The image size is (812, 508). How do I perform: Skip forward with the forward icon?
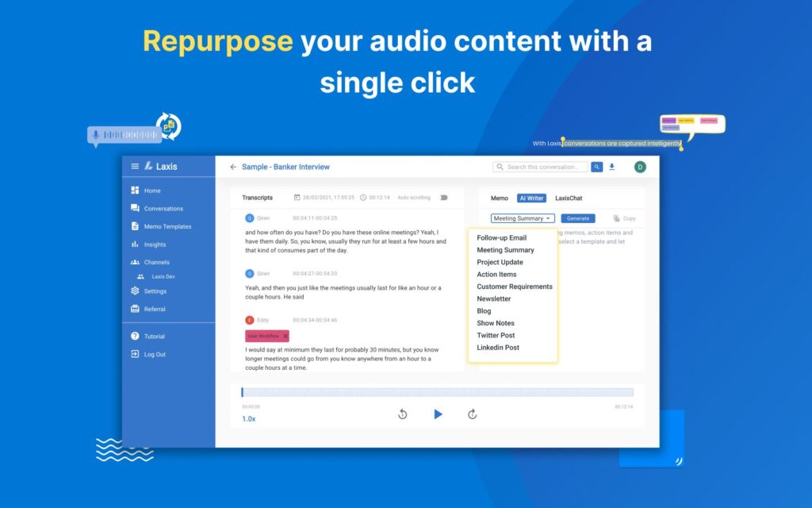click(x=473, y=414)
